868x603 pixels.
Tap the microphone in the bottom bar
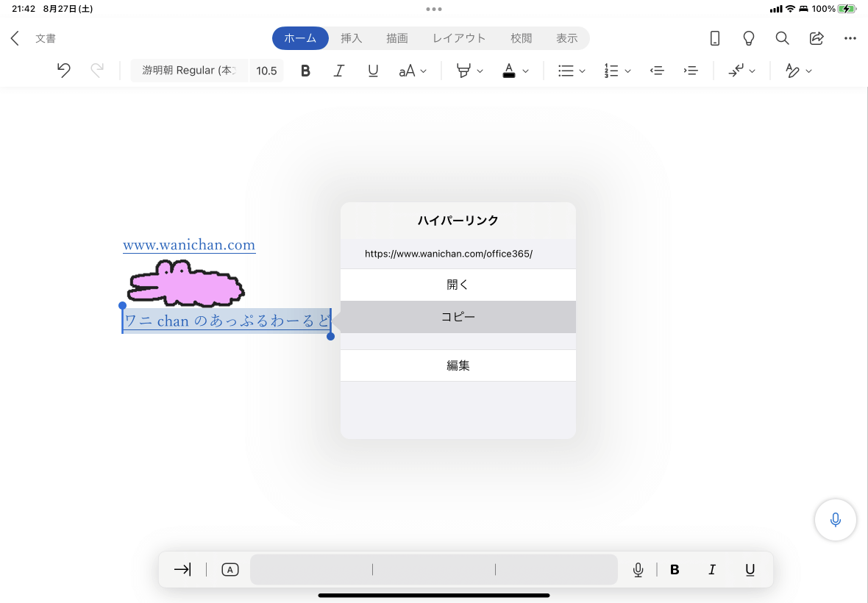[x=638, y=569]
